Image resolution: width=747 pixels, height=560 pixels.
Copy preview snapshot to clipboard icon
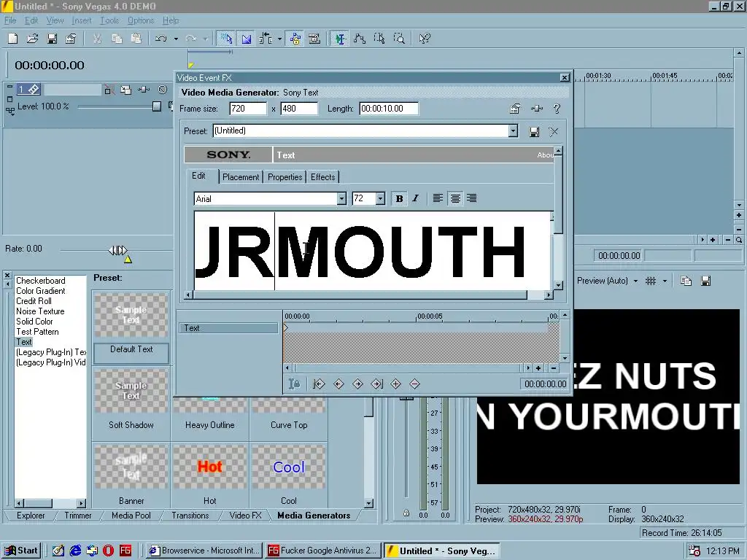[686, 281]
